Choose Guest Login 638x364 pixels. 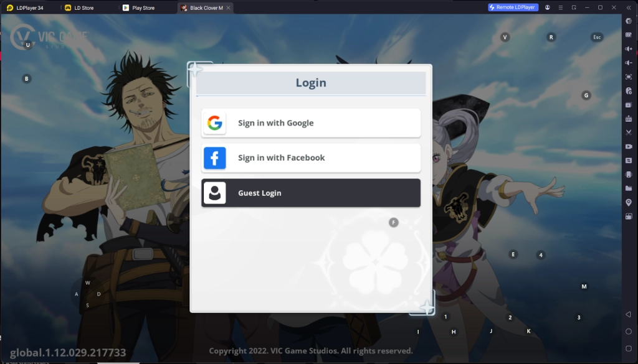pyautogui.click(x=311, y=193)
